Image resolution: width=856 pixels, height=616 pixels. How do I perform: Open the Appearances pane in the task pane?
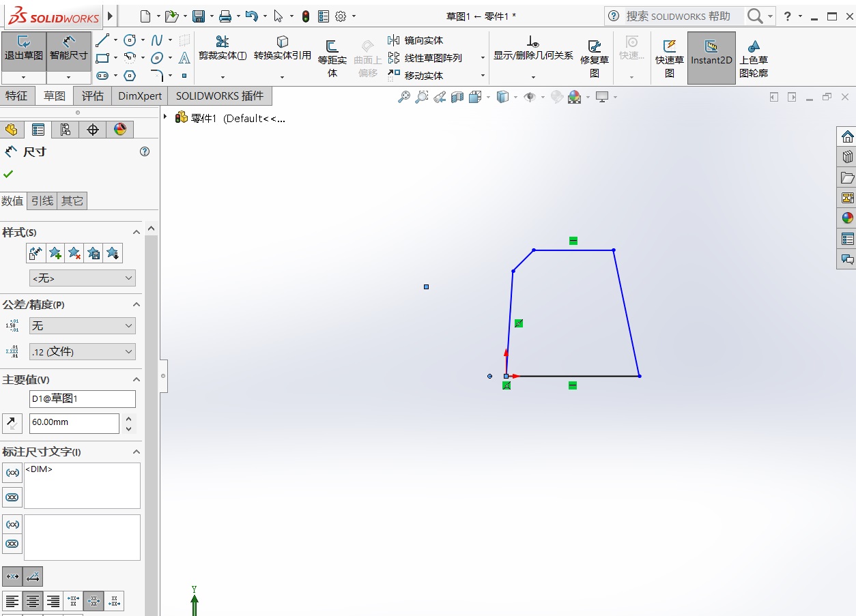pos(847,218)
